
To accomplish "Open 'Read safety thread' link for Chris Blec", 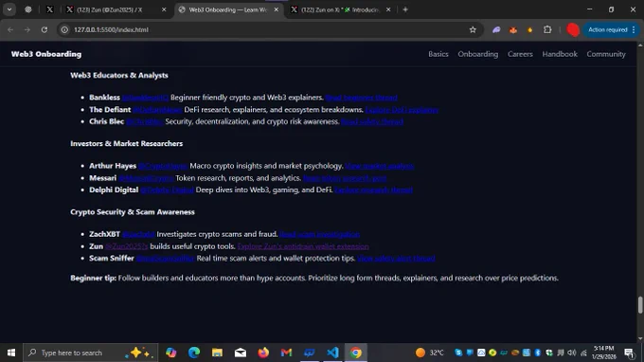I will (372, 121).
